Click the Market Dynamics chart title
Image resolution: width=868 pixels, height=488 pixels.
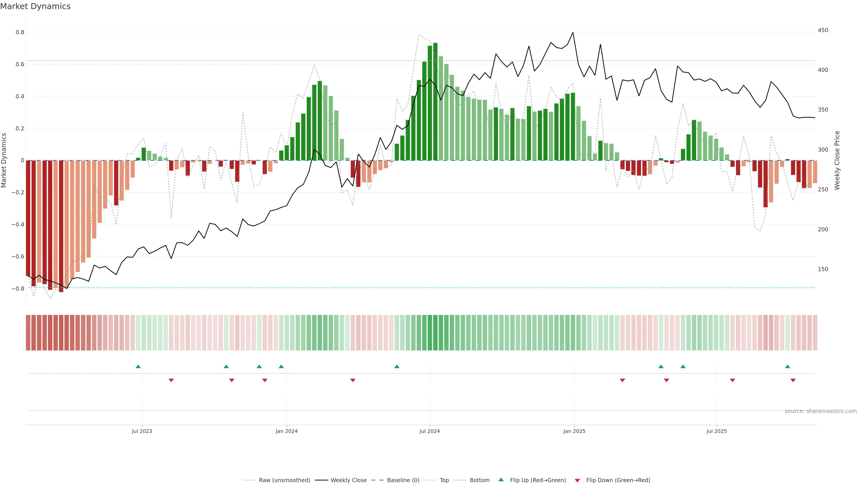pos(35,6)
